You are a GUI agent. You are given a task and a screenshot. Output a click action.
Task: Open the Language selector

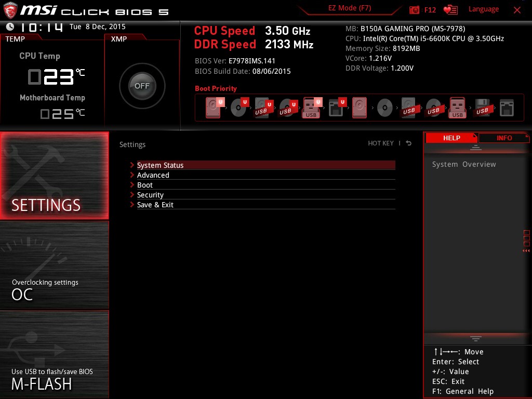click(484, 9)
